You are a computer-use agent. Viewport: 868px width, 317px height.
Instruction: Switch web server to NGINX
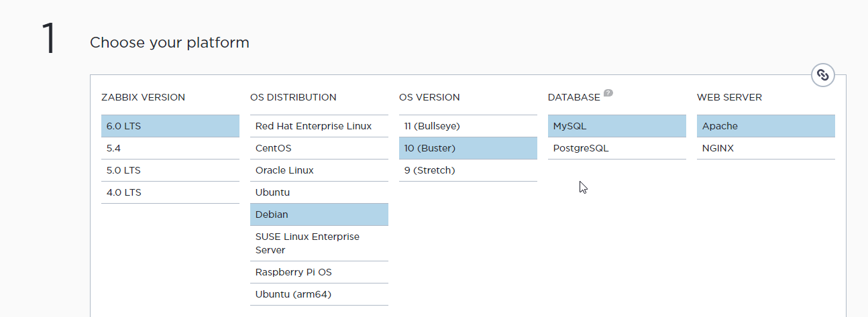tap(766, 148)
